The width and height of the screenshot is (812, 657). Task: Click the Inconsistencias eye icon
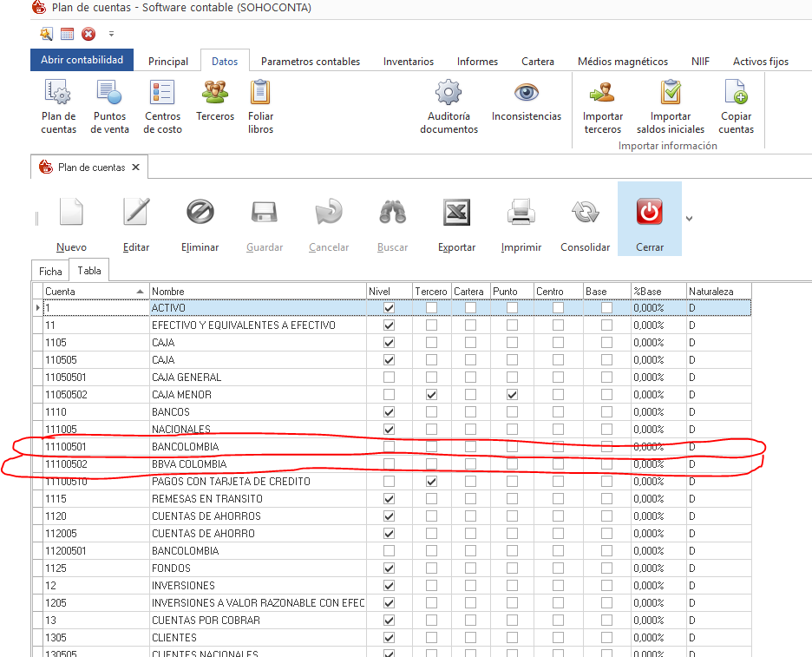tap(526, 93)
